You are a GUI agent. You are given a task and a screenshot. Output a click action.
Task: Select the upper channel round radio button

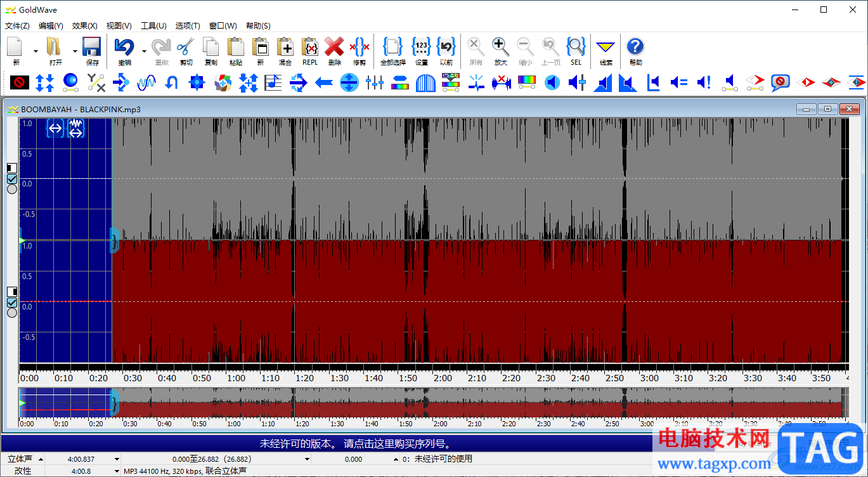(12, 189)
